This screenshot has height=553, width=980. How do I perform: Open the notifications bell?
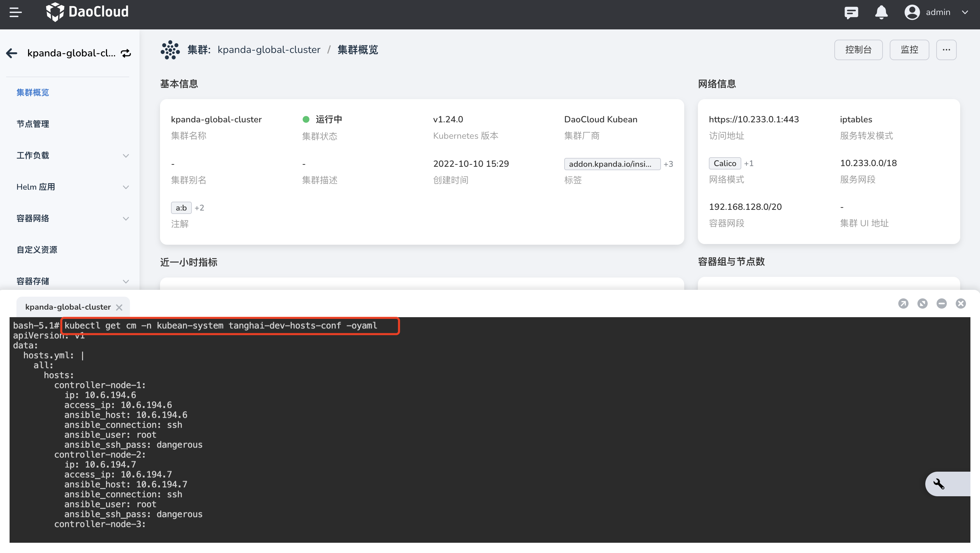(x=881, y=13)
